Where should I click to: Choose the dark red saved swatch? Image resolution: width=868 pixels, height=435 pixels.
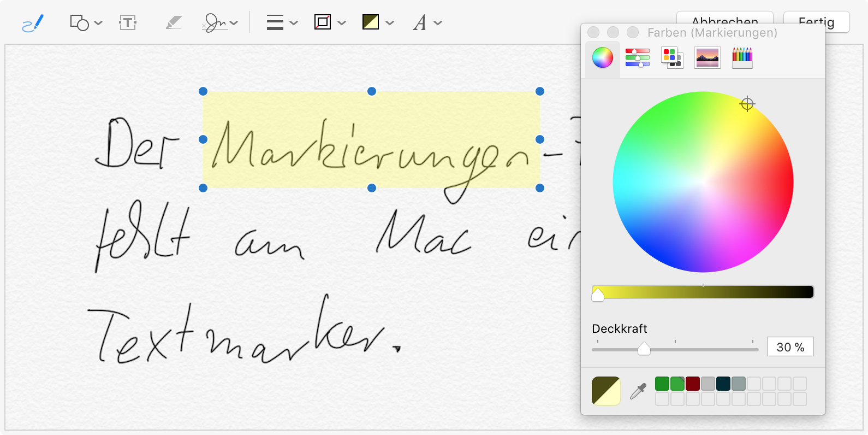point(693,384)
